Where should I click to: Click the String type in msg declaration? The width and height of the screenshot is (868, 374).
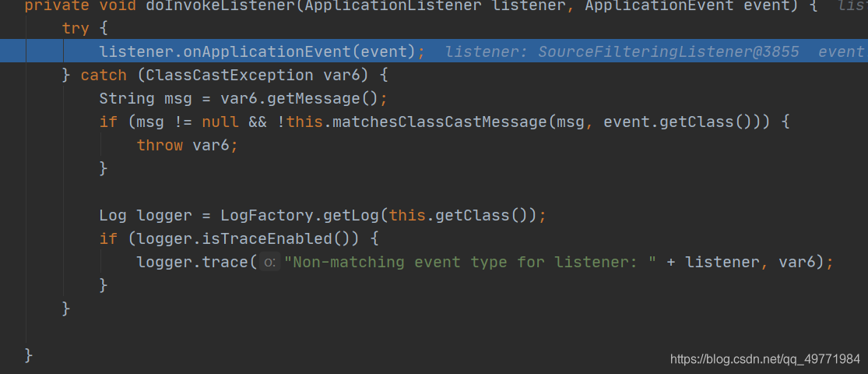(x=128, y=99)
